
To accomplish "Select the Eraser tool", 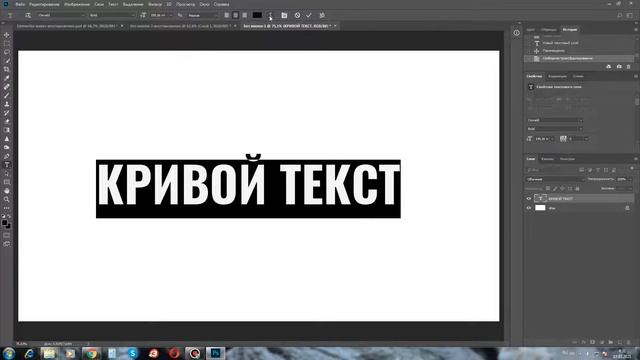I will click(x=7, y=121).
